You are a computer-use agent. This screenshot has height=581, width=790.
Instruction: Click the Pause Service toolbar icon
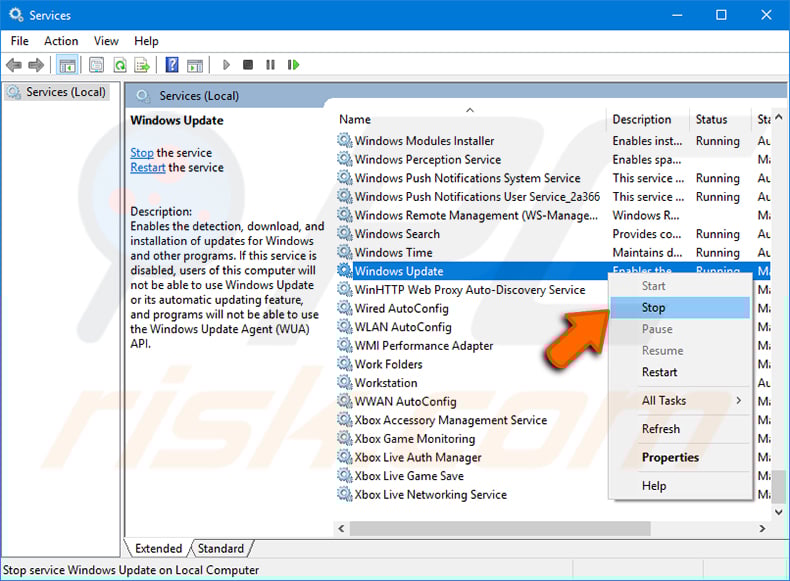click(x=271, y=65)
